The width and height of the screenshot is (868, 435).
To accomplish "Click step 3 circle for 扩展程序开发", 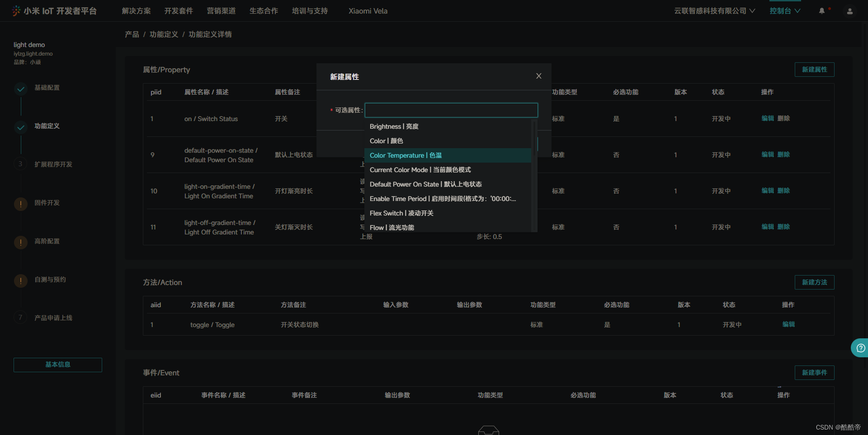I will [20, 164].
